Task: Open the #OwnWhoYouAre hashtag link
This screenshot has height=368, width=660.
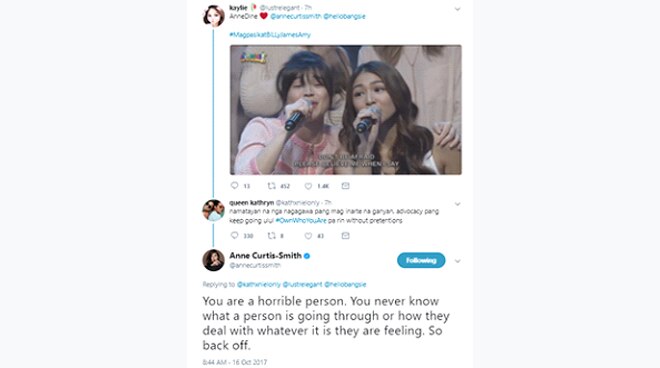Action: click(x=301, y=221)
